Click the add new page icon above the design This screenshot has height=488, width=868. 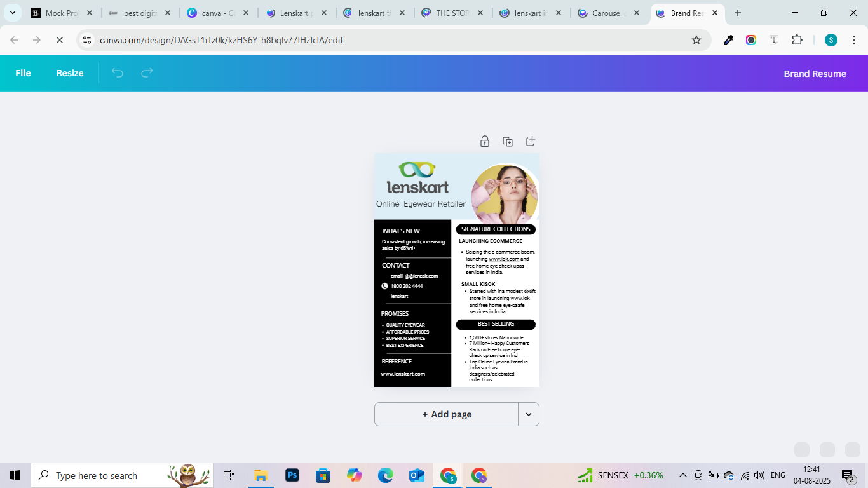click(531, 141)
